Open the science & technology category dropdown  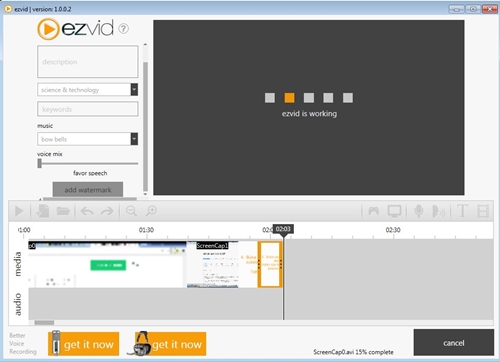pos(134,90)
